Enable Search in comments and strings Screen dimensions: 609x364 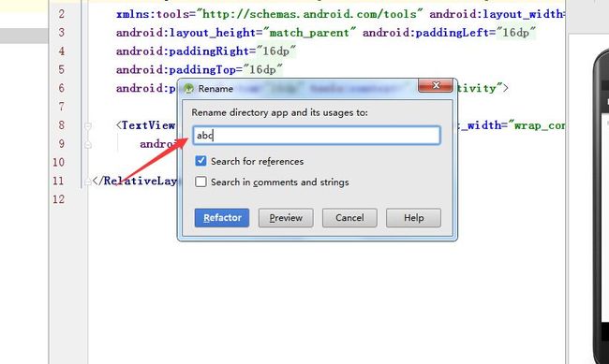(x=201, y=182)
